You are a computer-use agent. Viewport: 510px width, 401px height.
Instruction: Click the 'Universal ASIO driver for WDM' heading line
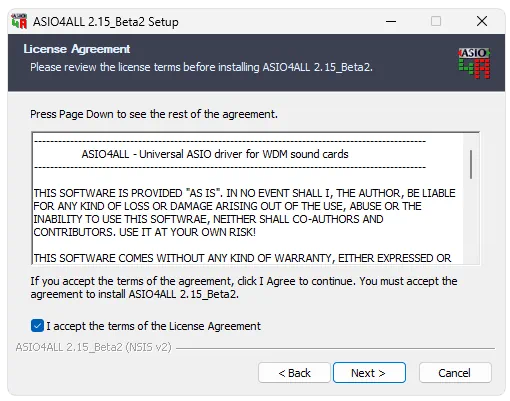click(x=215, y=154)
